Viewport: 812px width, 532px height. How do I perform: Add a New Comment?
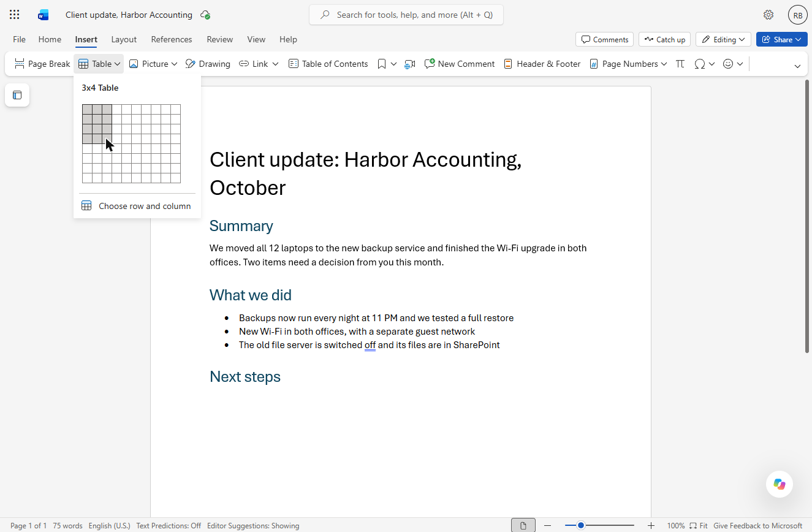[459, 64]
